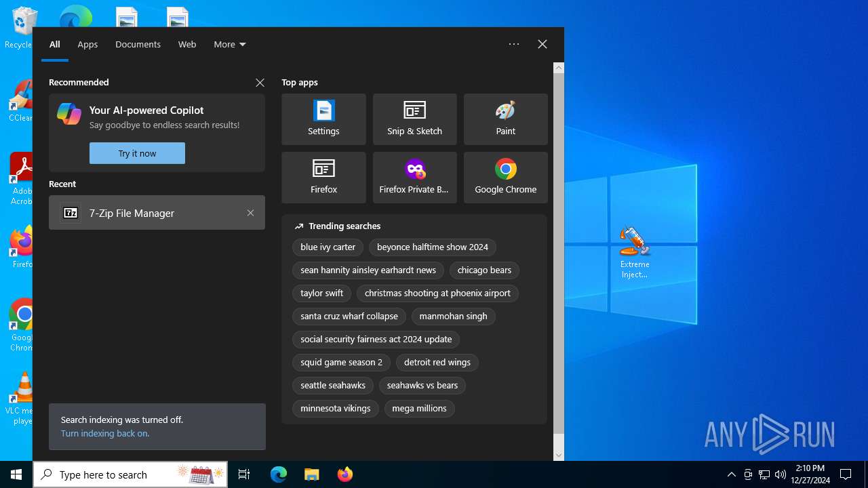
Task: Remove 7-Zip File Manager from Recent
Action: [x=250, y=213]
